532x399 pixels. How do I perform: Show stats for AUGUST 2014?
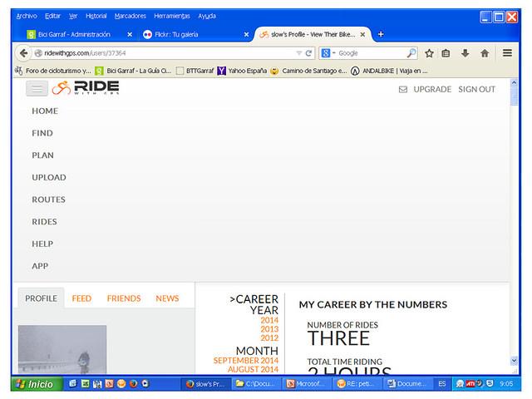253,369
